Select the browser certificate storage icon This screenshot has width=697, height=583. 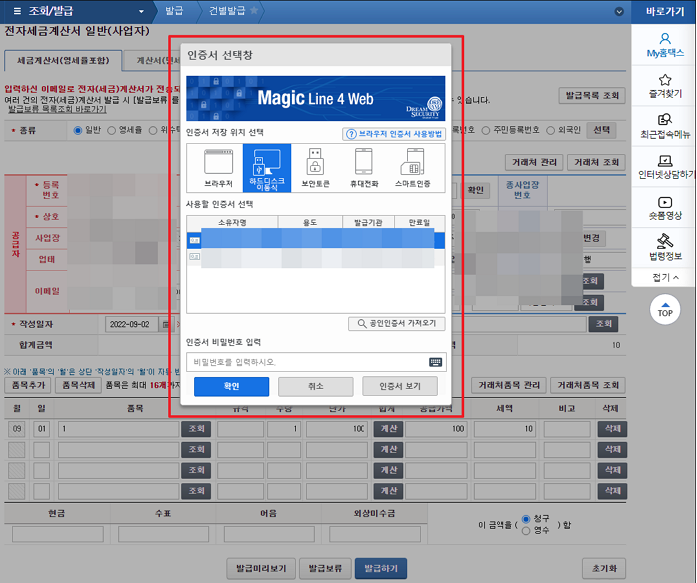(218, 168)
